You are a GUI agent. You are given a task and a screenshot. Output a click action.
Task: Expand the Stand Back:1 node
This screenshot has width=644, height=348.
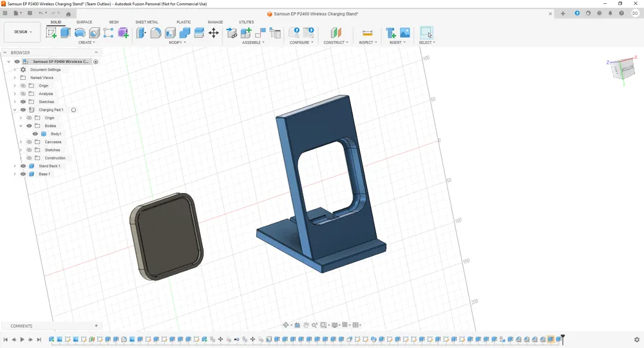(15, 166)
